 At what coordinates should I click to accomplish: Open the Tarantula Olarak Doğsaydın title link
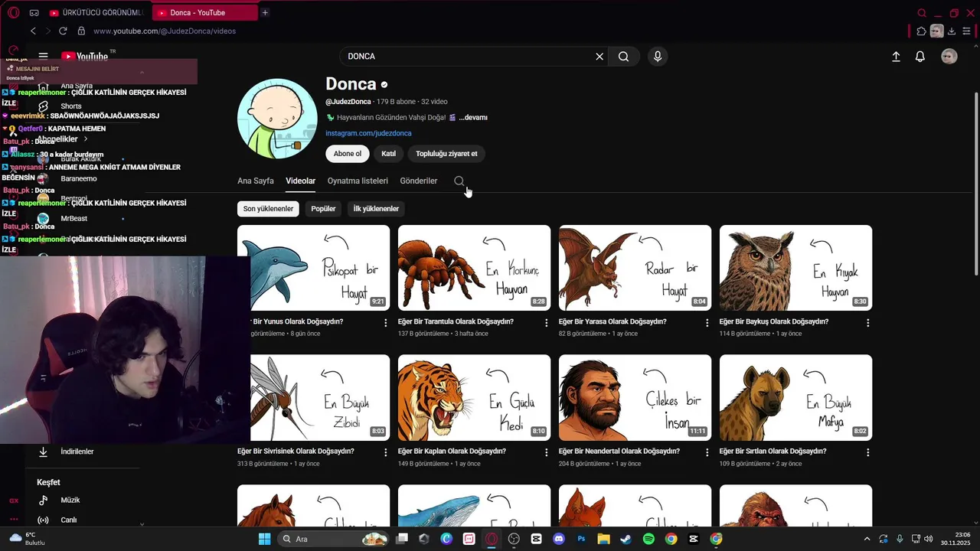456,322
